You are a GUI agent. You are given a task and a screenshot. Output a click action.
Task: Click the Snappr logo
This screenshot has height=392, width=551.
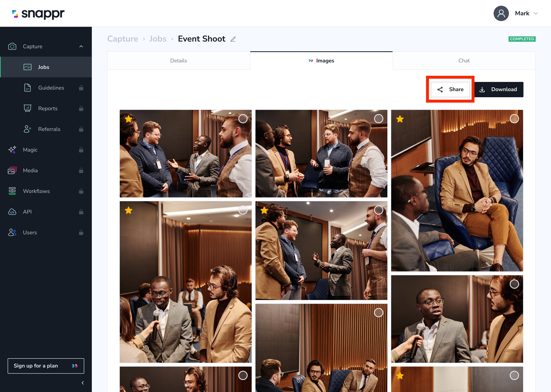pos(38,14)
